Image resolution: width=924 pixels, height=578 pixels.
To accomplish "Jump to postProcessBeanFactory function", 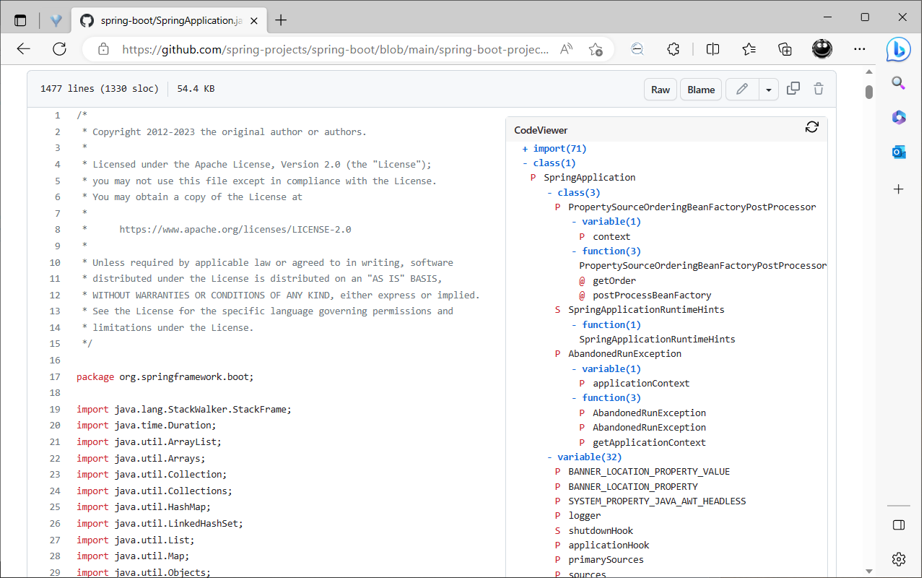I will [652, 295].
